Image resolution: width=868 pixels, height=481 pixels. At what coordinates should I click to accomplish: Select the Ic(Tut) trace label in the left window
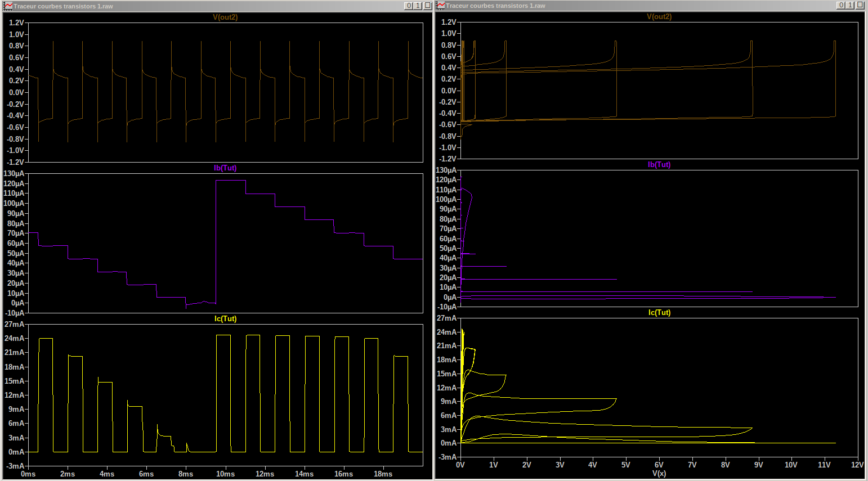pos(225,319)
